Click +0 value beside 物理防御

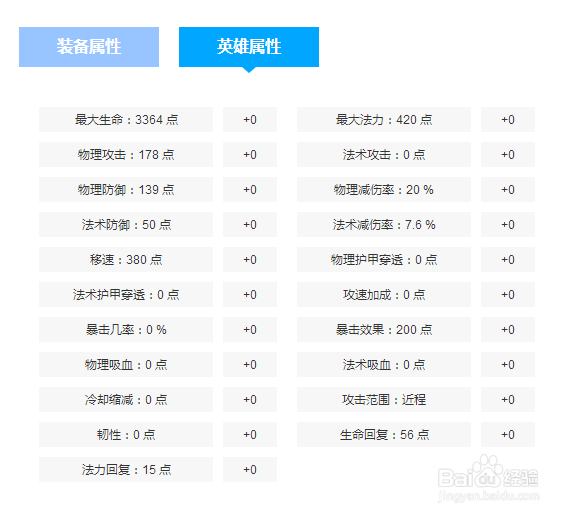pyautogui.click(x=250, y=190)
